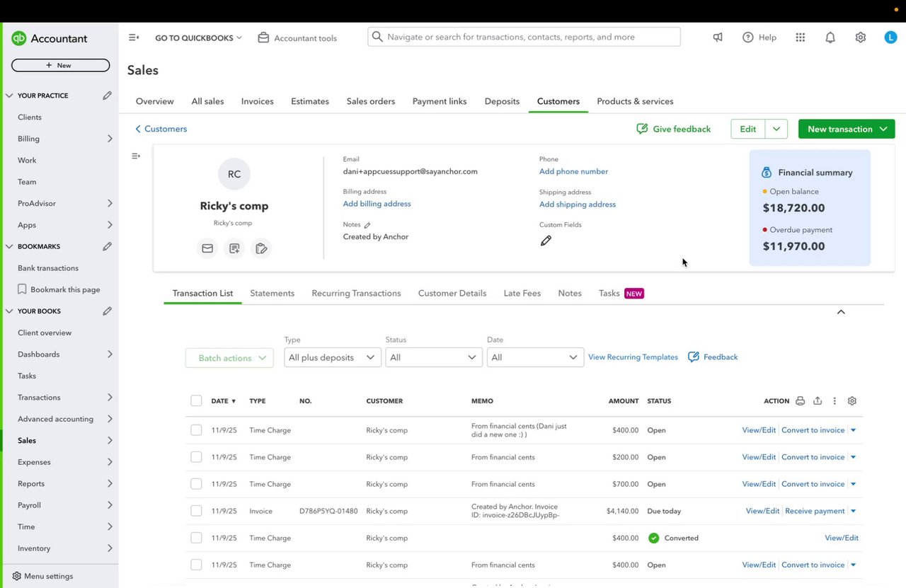Collapse the panel with the up chevron
Screen dimensions: 906x588
[841, 312]
